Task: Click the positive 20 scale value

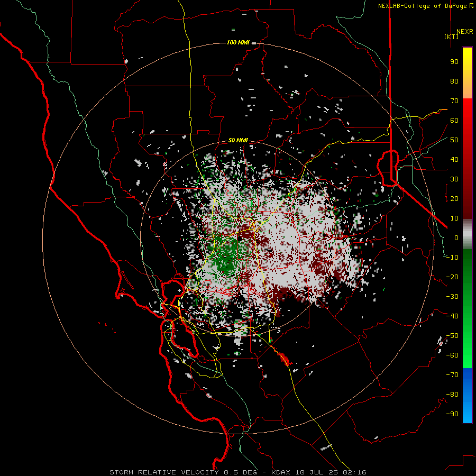Action: (454, 198)
